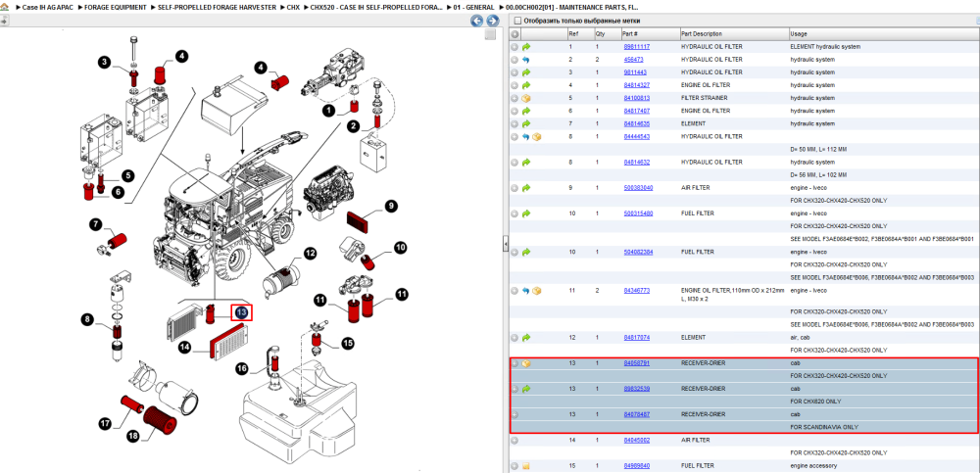Image resolution: width=980 pixels, height=473 pixels.
Task: Select callout 1 in the diagram
Action: (329, 111)
